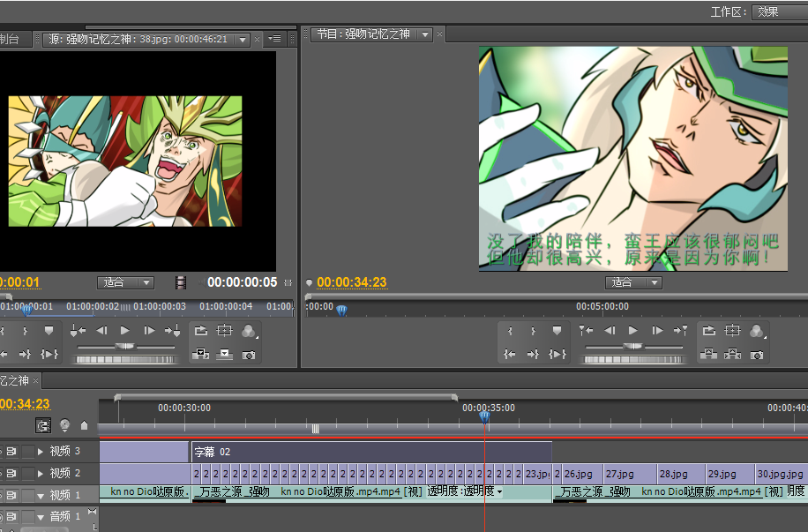
Task: Export frame from Source monitor
Action: click(x=249, y=355)
